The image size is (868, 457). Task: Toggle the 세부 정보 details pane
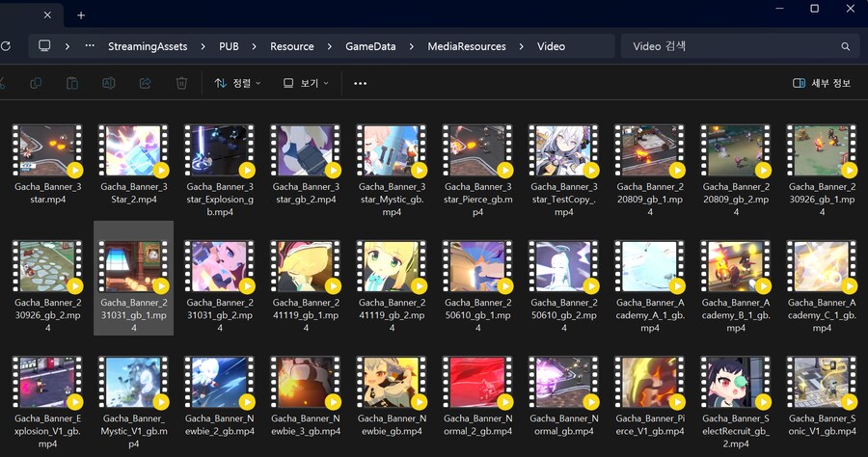822,83
